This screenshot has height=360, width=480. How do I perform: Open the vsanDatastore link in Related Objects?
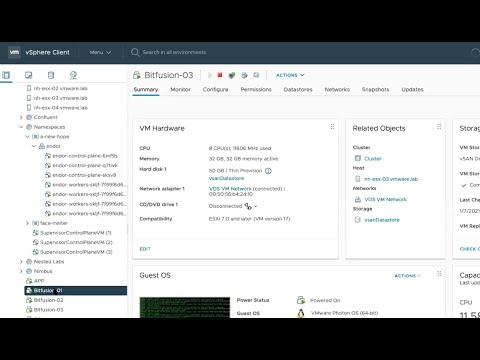(x=382, y=220)
